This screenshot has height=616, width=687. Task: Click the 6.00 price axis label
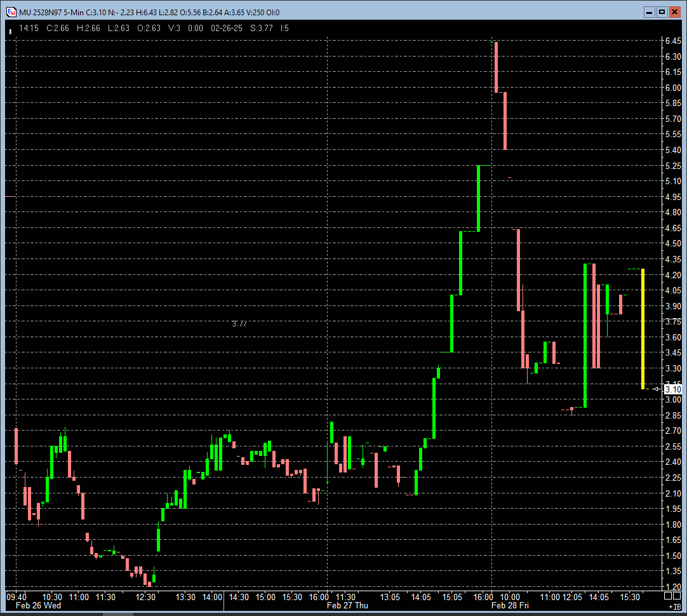coord(673,88)
